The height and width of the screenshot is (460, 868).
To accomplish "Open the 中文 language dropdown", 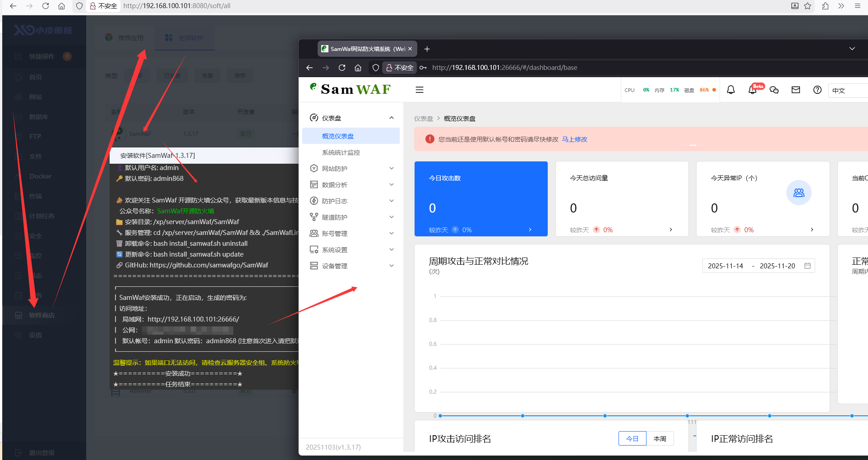I will [847, 90].
